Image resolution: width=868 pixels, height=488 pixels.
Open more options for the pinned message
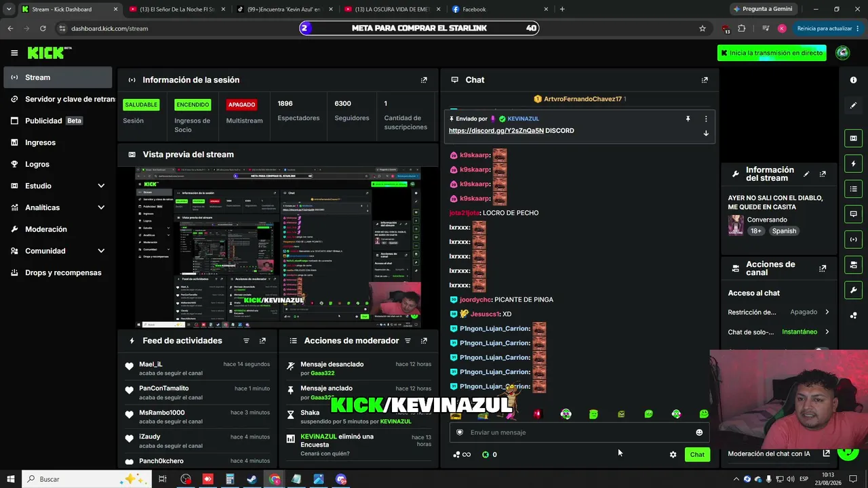point(706,119)
